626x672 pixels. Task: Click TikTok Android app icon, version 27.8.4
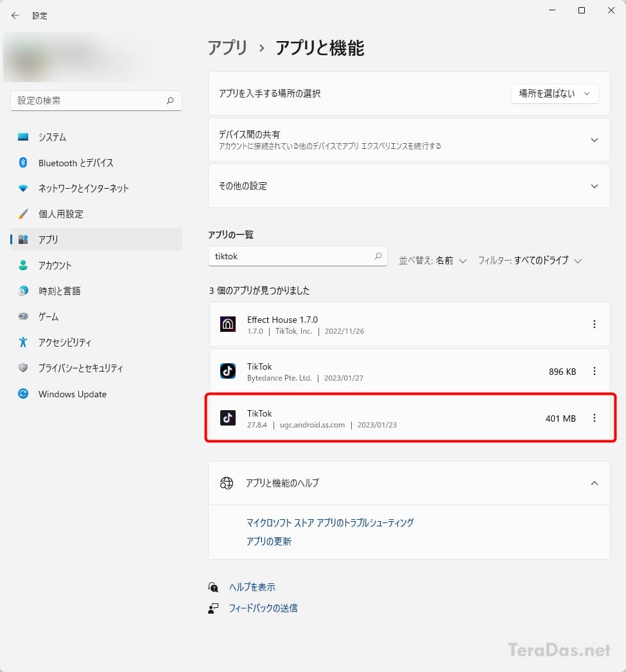coord(228,418)
